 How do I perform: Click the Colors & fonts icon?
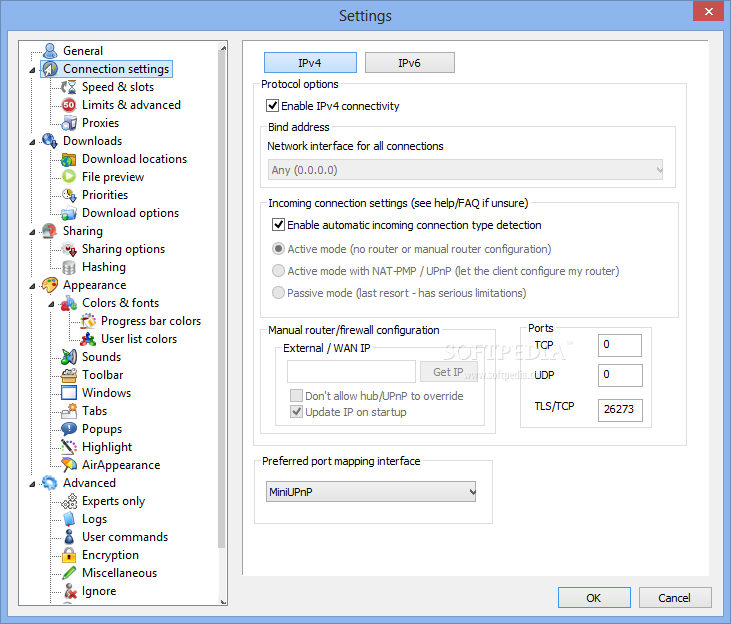(69, 303)
